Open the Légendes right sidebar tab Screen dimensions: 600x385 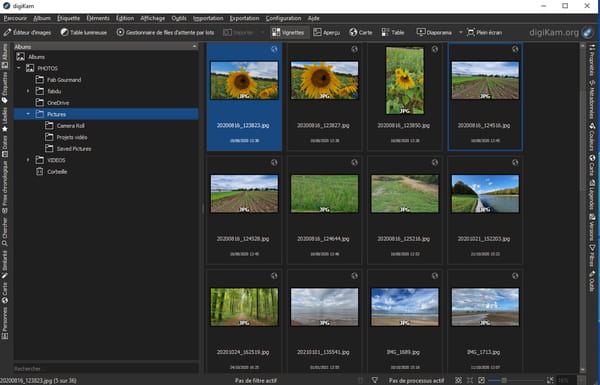pyautogui.click(x=592, y=195)
